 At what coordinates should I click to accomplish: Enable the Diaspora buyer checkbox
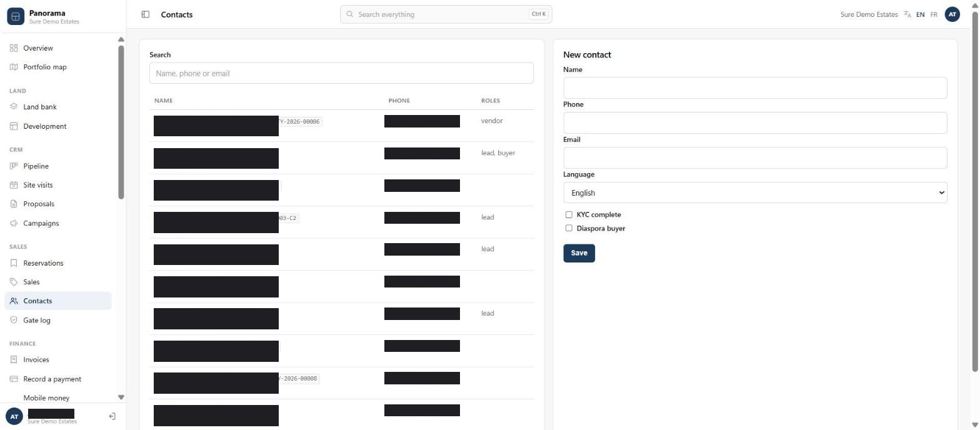point(569,228)
